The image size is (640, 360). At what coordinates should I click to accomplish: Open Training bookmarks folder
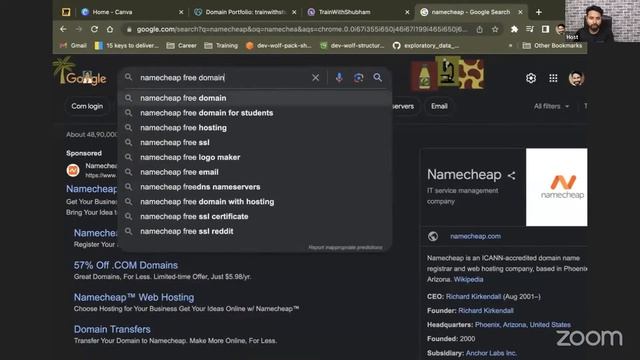pos(221,46)
